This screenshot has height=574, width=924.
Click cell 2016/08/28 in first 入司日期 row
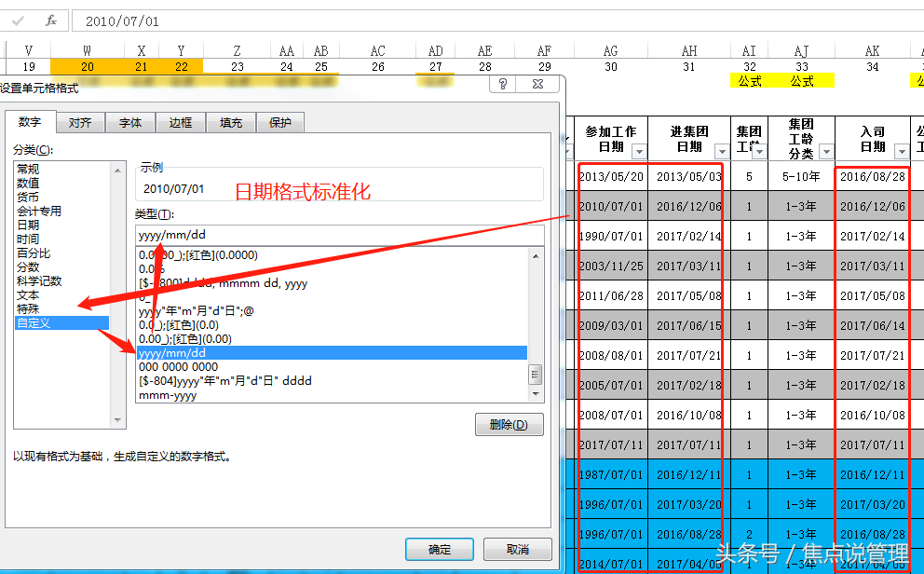(x=873, y=177)
